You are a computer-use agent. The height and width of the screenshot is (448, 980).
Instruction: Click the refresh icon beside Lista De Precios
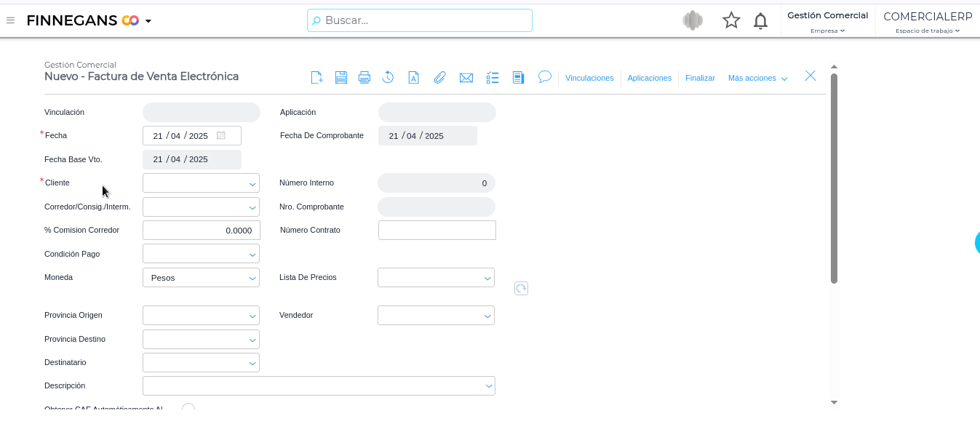(521, 289)
